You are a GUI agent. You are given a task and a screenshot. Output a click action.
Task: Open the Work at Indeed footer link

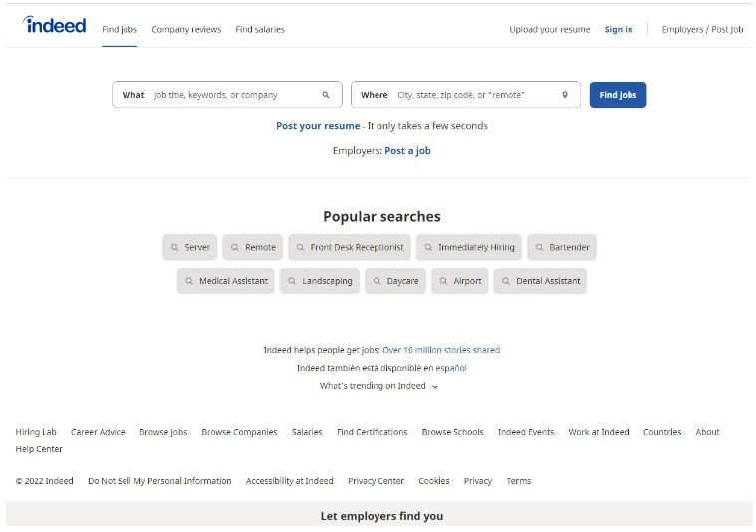tap(599, 432)
